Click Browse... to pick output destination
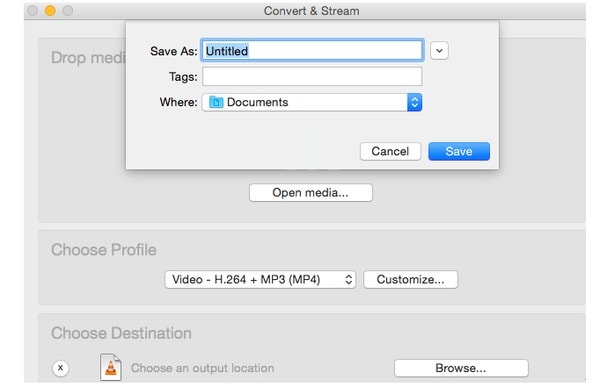The image size is (600, 387). coord(461,368)
